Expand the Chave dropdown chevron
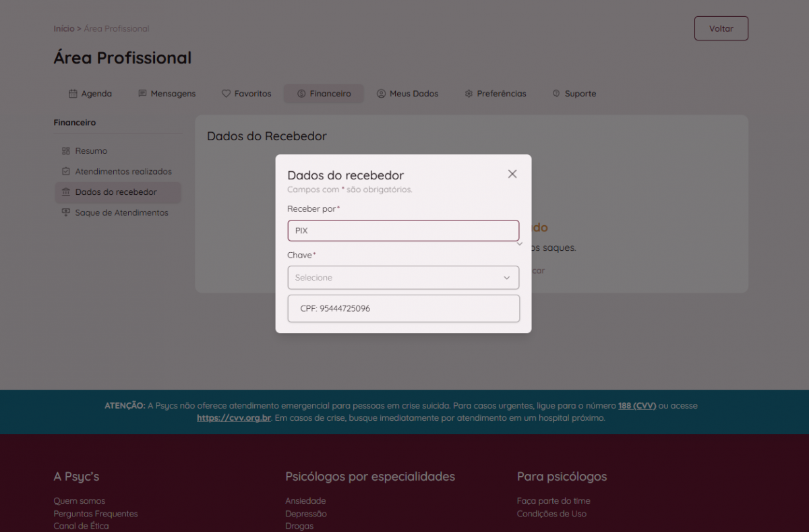Viewport: 809px width, 532px height. tap(507, 278)
